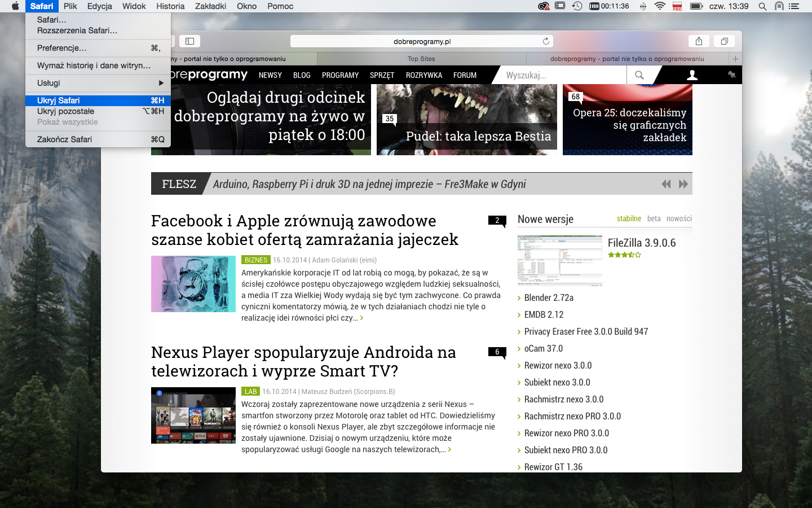Image resolution: width=812 pixels, height=508 pixels.
Task: Choose Rozszerzenia Safari… menu item
Action: coord(98,30)
